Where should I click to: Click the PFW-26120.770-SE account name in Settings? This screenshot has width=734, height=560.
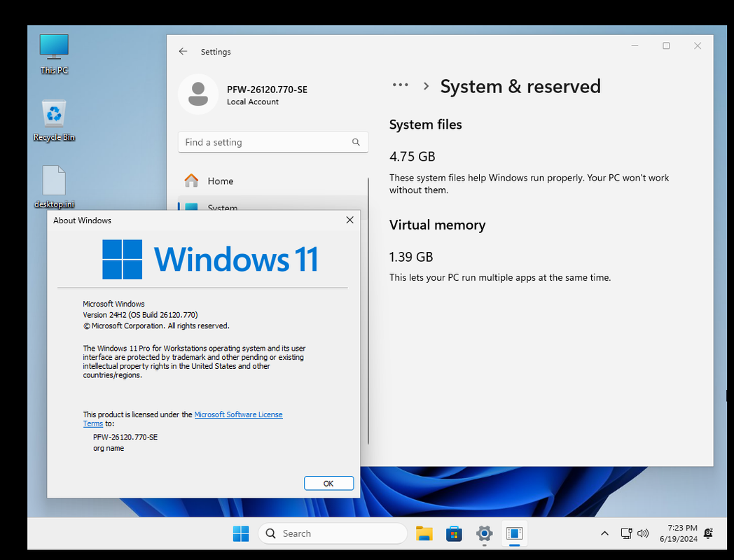pos(267,90)
